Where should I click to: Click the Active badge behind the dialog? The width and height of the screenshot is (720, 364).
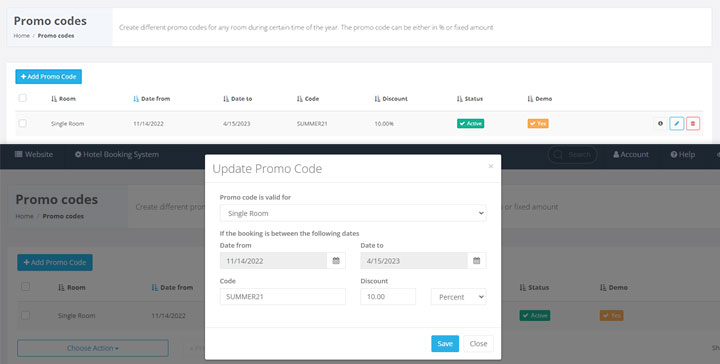coord(535,315)
